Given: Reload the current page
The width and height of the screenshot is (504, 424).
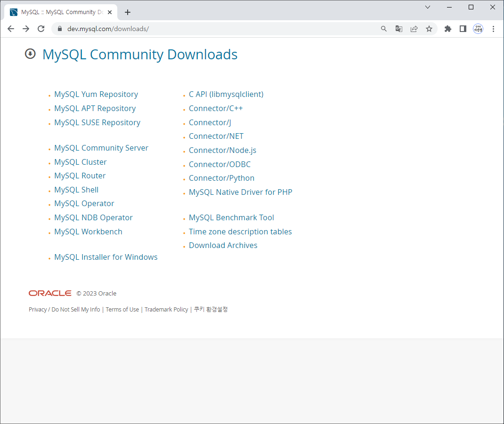Looking at the screenshot, I should coord(41,29).
